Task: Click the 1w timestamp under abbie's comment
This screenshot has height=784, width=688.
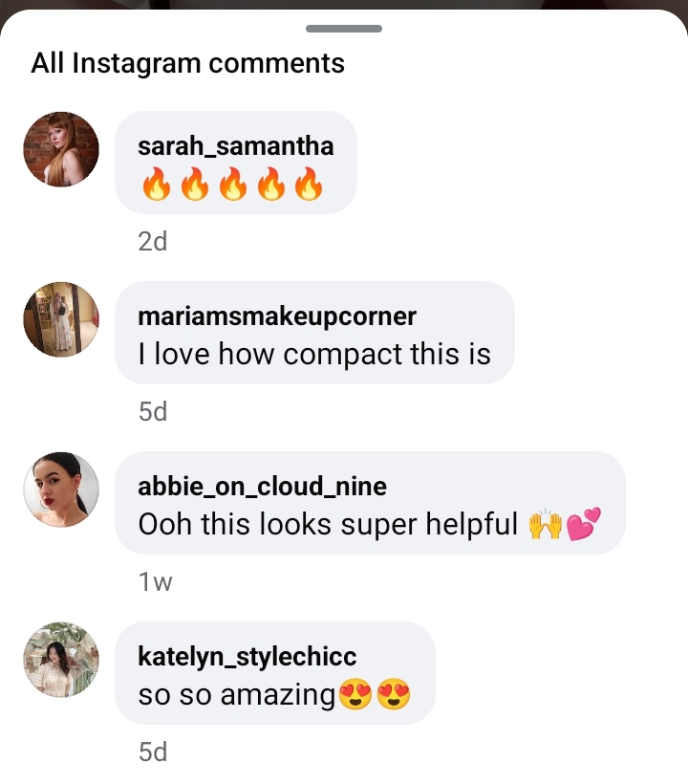Action: tap(155, 582)
